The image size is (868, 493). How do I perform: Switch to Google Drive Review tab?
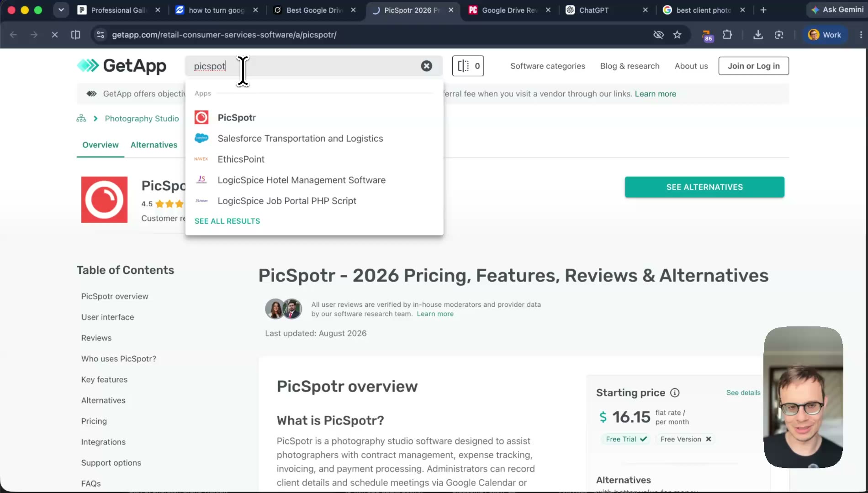(x=509, y=10)
